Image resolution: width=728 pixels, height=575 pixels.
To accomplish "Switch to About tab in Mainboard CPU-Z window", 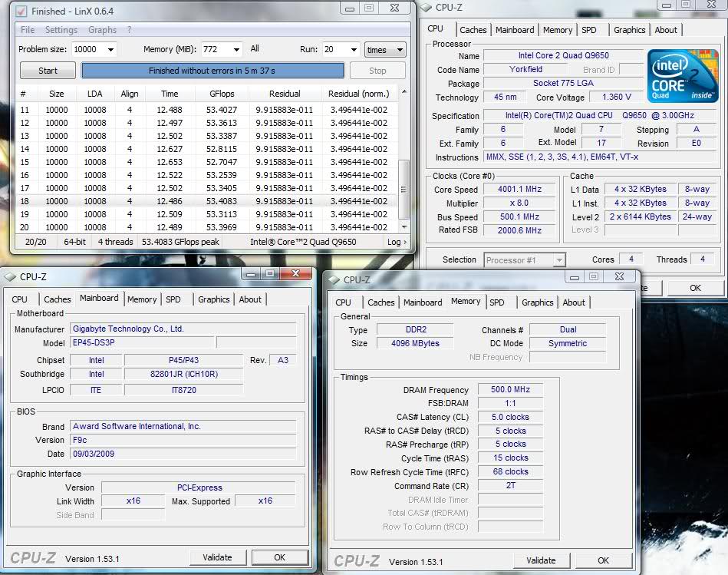I will pyautogui.click(x=250, y=299).
